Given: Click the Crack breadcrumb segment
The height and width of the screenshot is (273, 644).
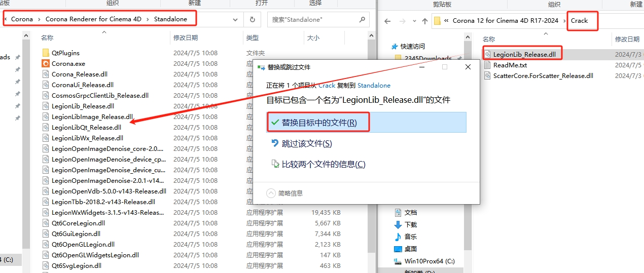Looking at the screenshot, I should coord(579,21).
